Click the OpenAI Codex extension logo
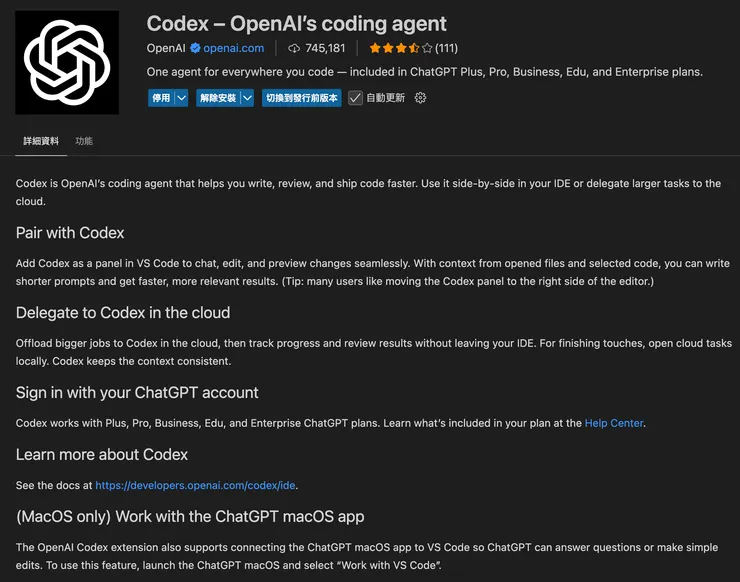 (x=67, y=62)
